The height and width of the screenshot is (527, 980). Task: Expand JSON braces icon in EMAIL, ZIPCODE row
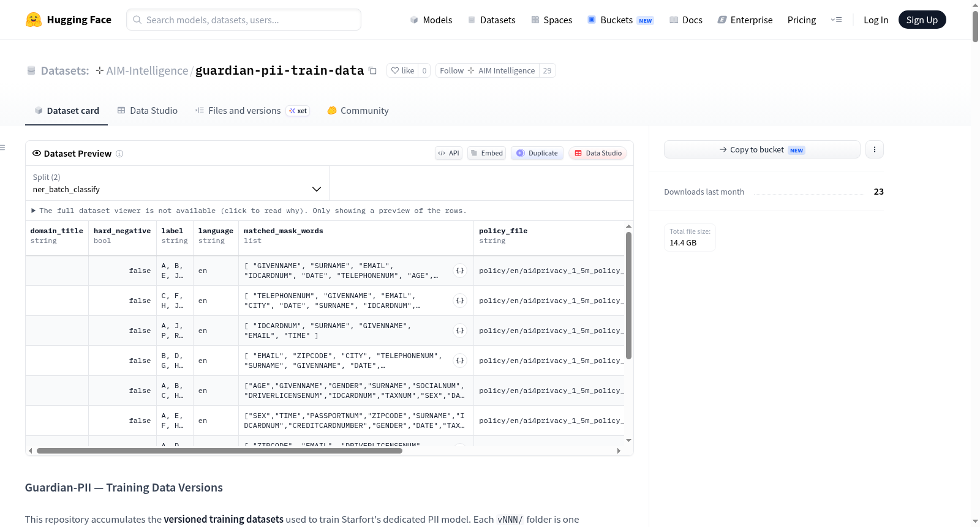tap(460, 361)
